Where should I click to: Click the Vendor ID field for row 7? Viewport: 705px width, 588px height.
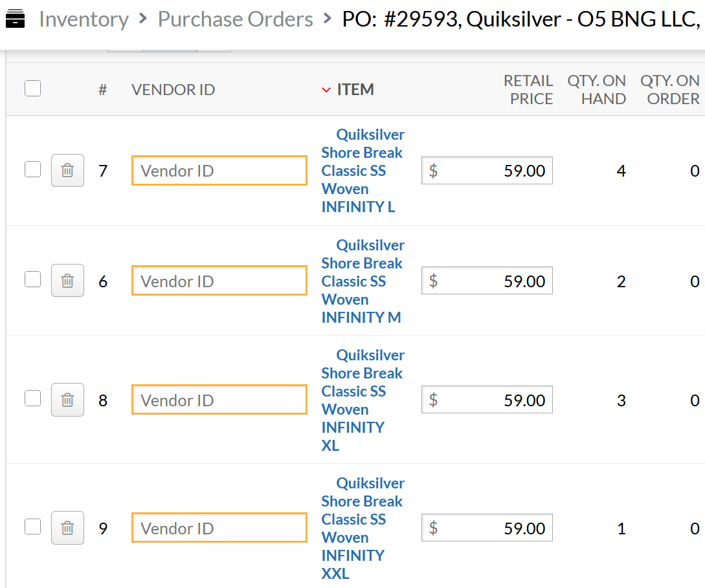click(219, 171)
